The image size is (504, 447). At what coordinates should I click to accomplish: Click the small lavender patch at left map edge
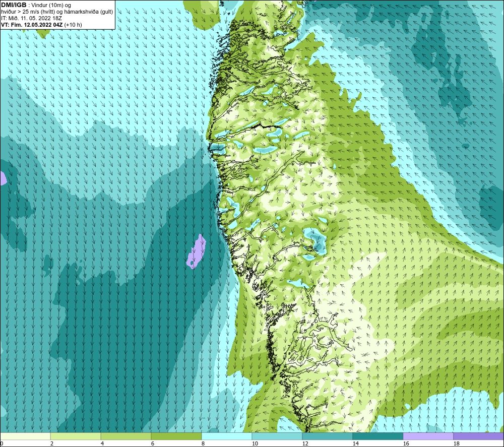point(3,178)
